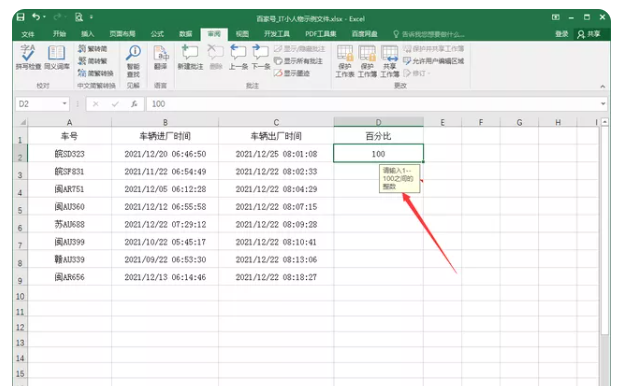
Task: Click the Cancel (X) formula bar button
Action: click(x=95, y=104)
